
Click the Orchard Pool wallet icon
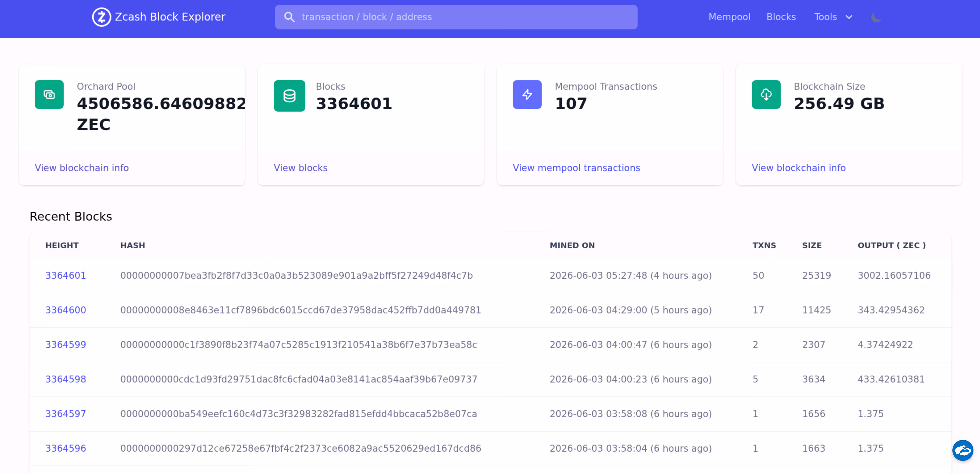(49, 95)
